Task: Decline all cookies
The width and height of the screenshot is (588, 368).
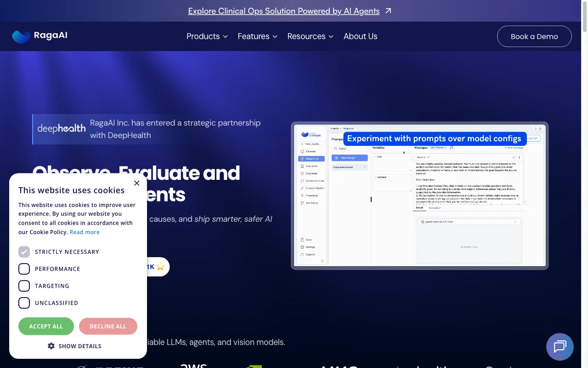Action: click(x=108, y=326)
